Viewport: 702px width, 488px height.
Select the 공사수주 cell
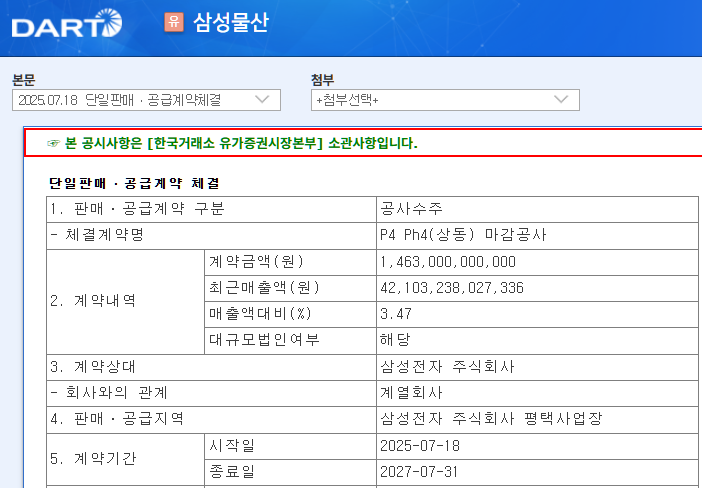[x=537, y=209]
